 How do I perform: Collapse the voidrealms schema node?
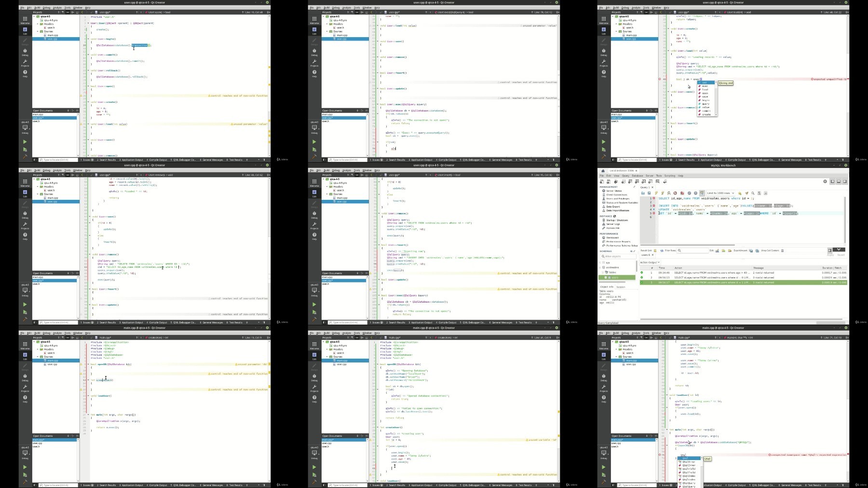600,267
